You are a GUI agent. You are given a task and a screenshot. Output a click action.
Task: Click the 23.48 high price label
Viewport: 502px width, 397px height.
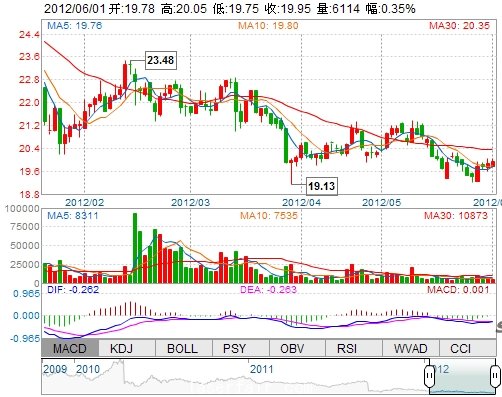pos(161,60)
